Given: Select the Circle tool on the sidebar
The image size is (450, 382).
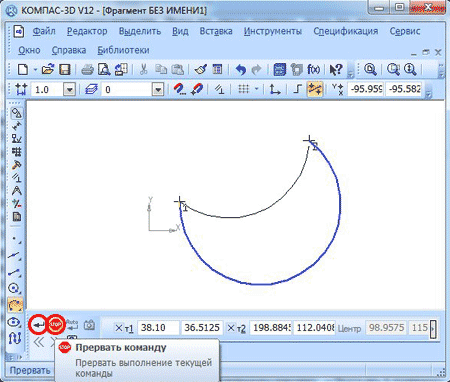Looking at the screenshot, I should (15, 288).
